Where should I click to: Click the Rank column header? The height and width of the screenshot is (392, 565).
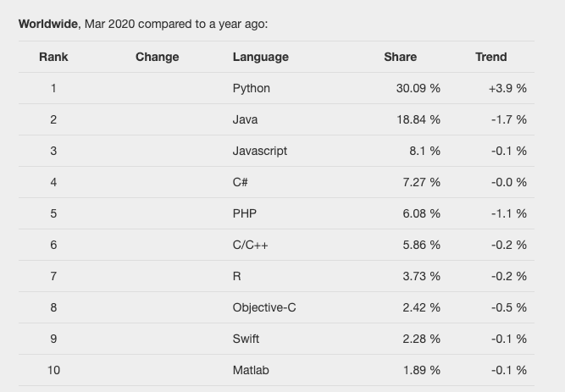click(x=53, y=57)
